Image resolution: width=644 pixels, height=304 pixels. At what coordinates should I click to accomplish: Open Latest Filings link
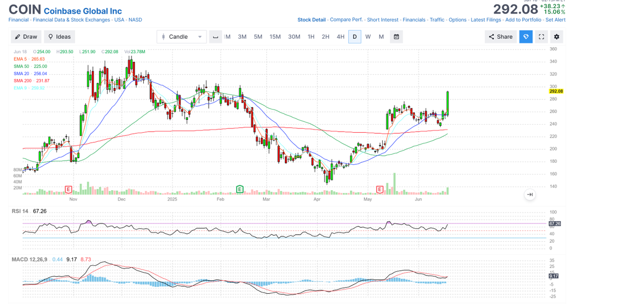(x=486, y=20)
